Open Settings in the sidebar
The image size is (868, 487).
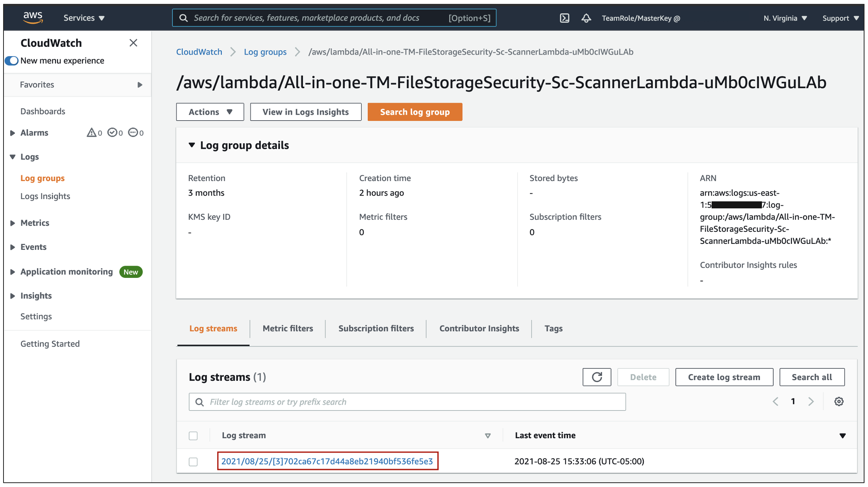[x=36, y=316]
